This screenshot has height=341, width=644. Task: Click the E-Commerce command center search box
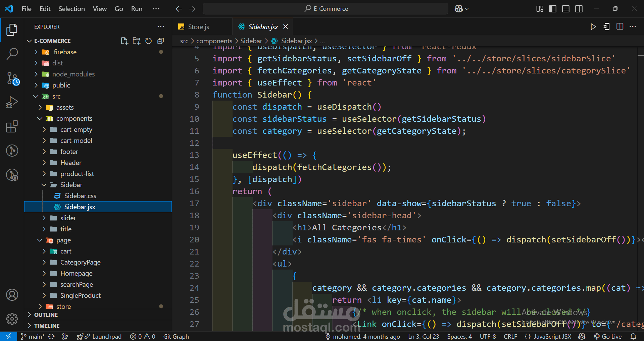(x=326, y=9)
